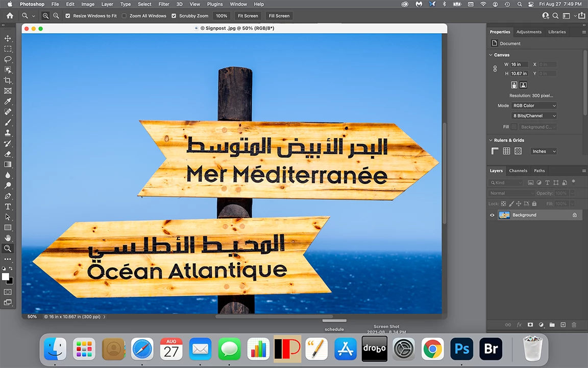
Task: Select the History Brush tool
Action: pyautogui.click(x=8, y=144)
